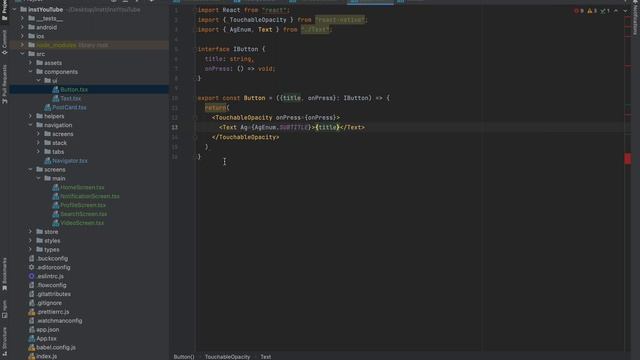This screenshot has width=640, height=360.
Task: Open the Structure tool window
Action: click(x=4, y=341)
